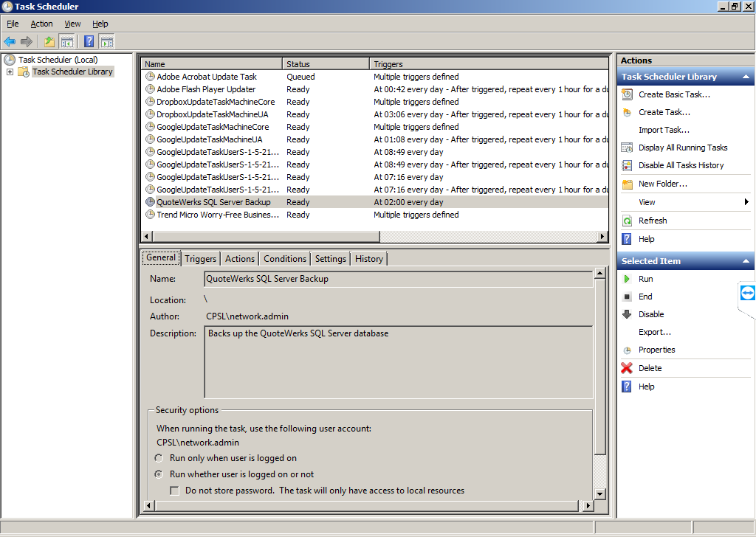
Task: Select the DropboxUpdateTaskMachineUA task row
Action: coord(374,114)
